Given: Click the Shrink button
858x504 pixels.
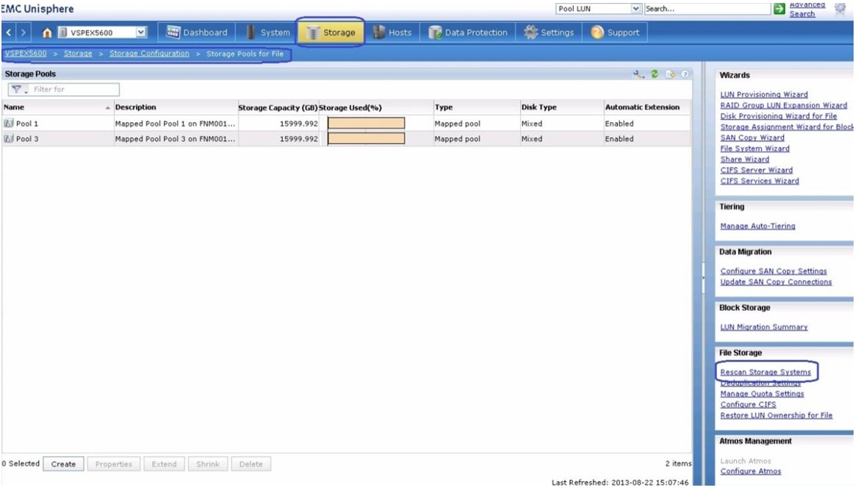Looking at the screenshot, I should pos(208,464).
